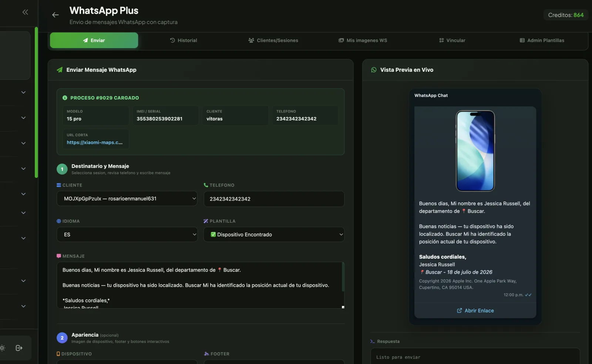Click the "Destinatario y Mensaje" section title
The image size is (592, 364).
100,166
